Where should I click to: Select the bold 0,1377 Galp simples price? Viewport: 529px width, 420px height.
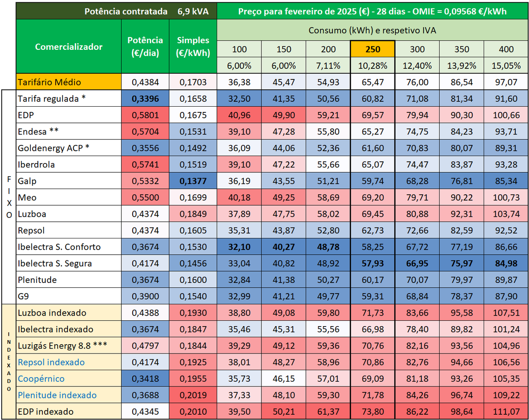(193, 181)
